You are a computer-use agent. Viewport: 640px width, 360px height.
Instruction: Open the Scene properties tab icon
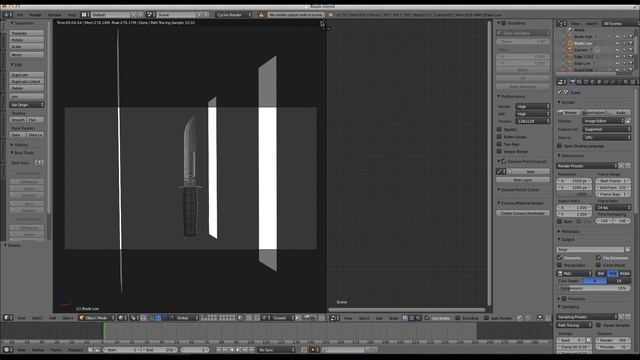[x=586, y=82]
